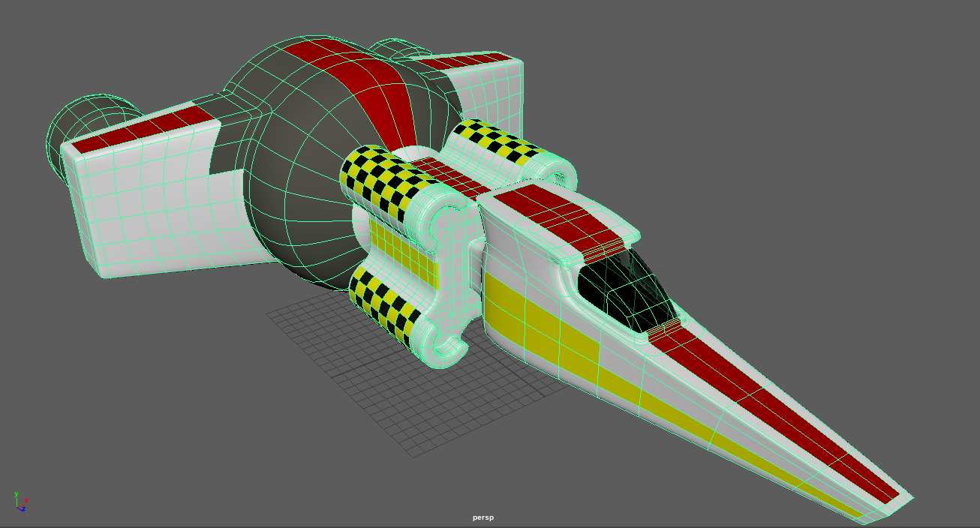Click the persp camera label
980x528 pixels.
483,517
